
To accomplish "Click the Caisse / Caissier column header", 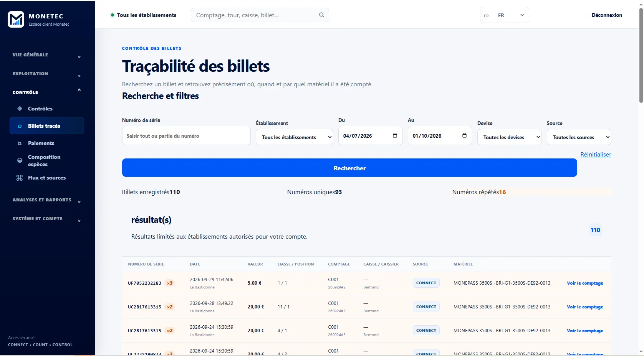I will pos(381,264).
